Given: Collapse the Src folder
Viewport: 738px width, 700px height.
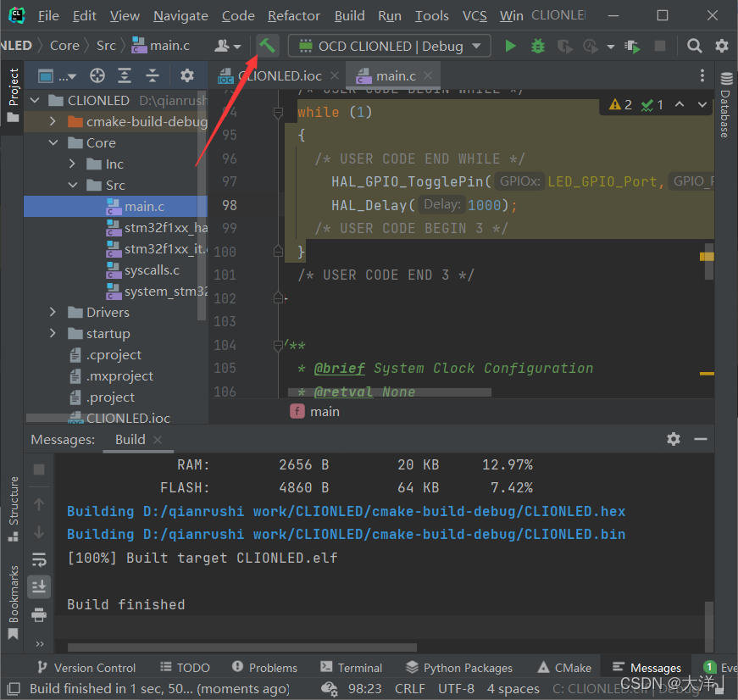Looking at the screenshot, I should point(73,185).
